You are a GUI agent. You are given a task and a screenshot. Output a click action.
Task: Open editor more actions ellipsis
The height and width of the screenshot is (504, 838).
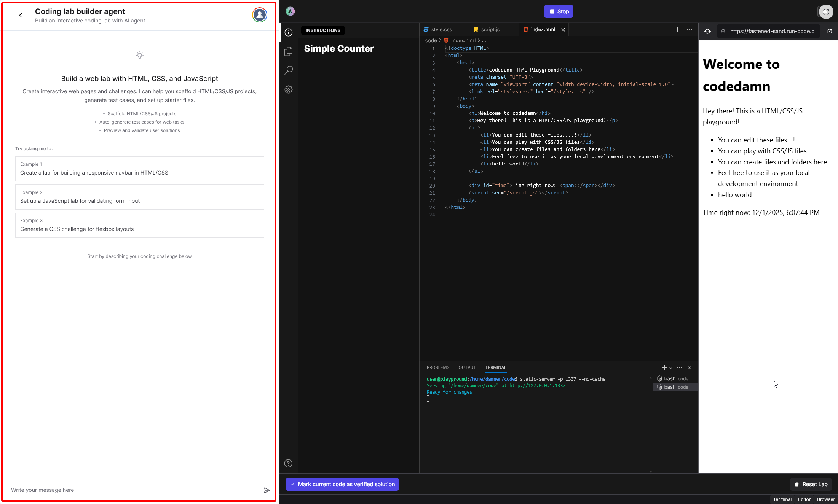tap(690, 30)
